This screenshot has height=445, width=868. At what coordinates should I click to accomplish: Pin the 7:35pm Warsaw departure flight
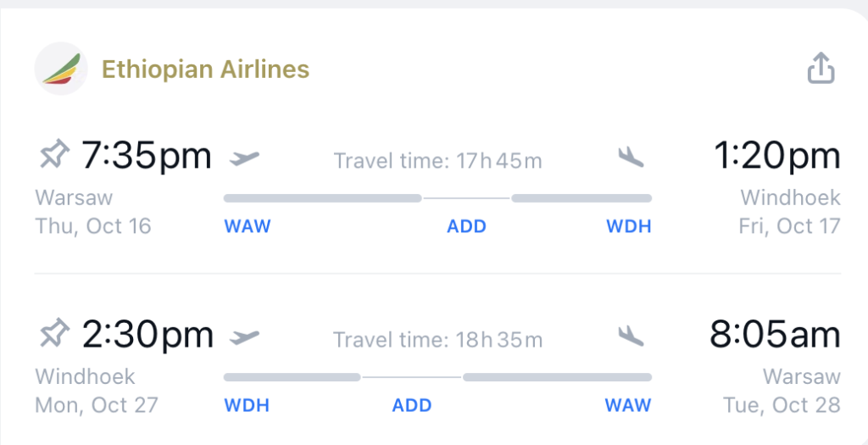point(55,154)
